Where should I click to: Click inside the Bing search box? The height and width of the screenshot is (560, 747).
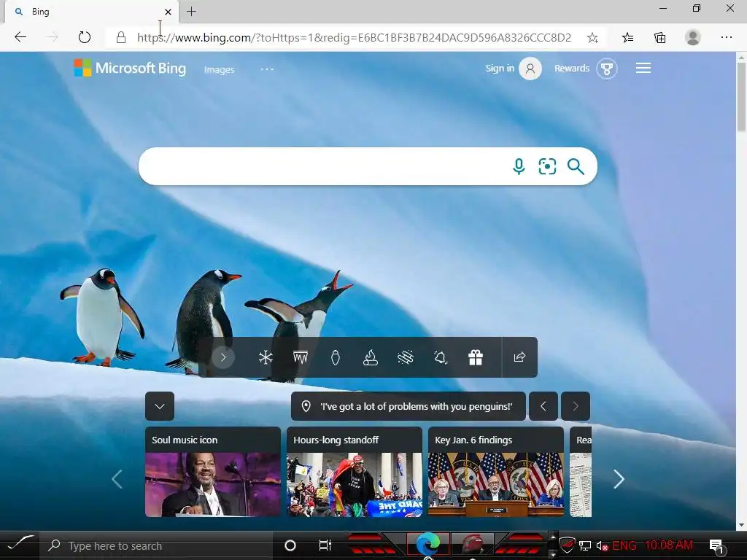324,166
